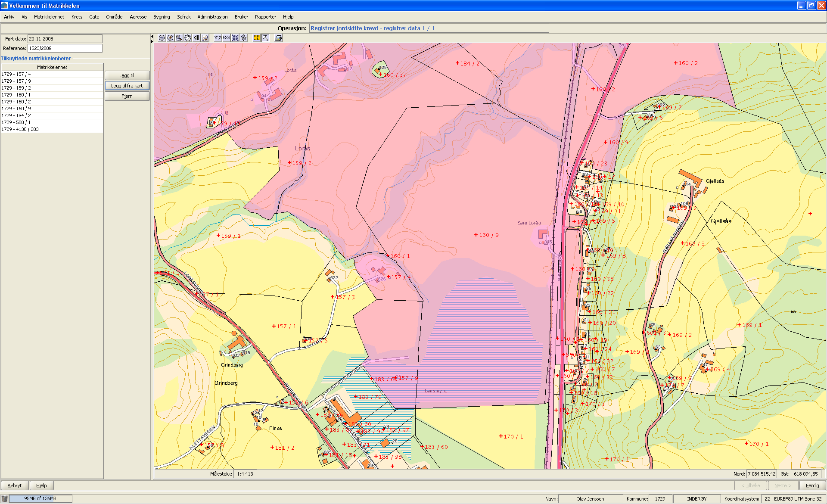Activate the pan hand tool
Screen dimensions: 827x504
point(187,38)
